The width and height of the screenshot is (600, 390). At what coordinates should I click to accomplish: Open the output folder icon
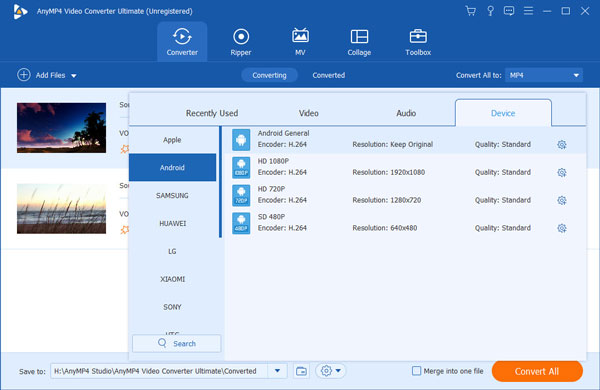point(301,371)
